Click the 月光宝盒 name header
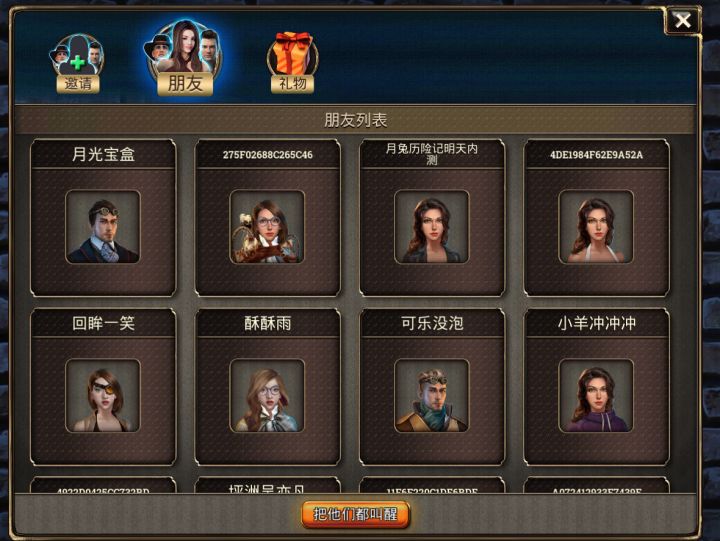 pyautogui.click(x=103, y=154)
